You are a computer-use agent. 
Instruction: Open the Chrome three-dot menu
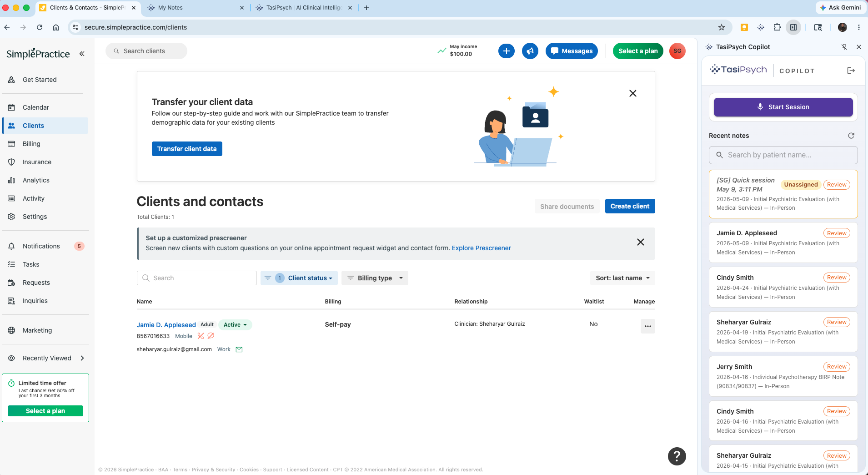859,27
